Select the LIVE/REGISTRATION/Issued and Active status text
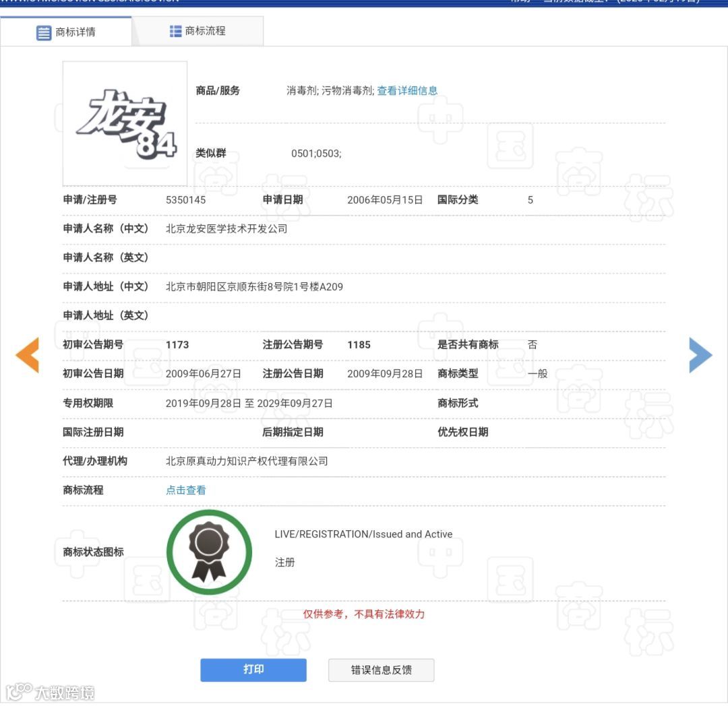The image size is (728, 706). pyautogui.click(x=363, y=534)
